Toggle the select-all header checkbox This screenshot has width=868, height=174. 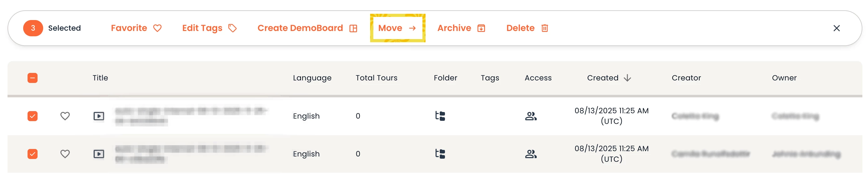pyautogui.click(x=33, y=78)
